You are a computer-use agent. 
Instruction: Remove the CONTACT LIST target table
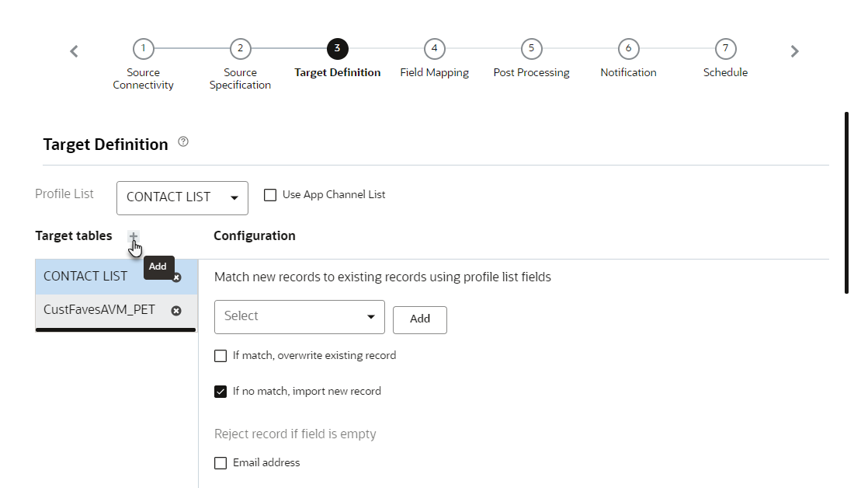177,277
